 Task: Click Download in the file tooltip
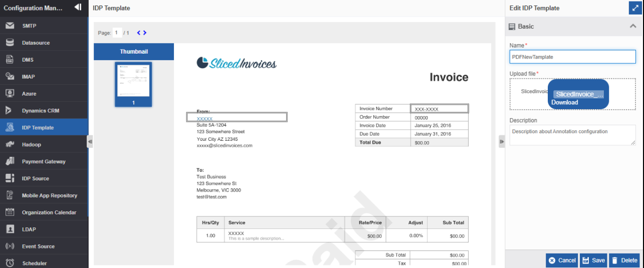click(x=565, y=102)
